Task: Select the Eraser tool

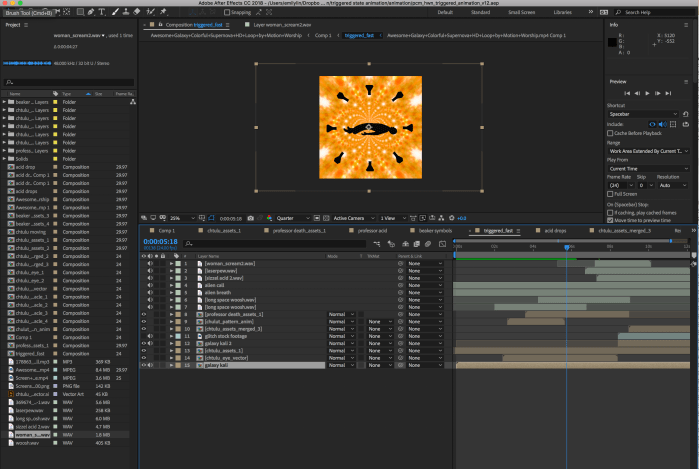Action: (137, 12)
